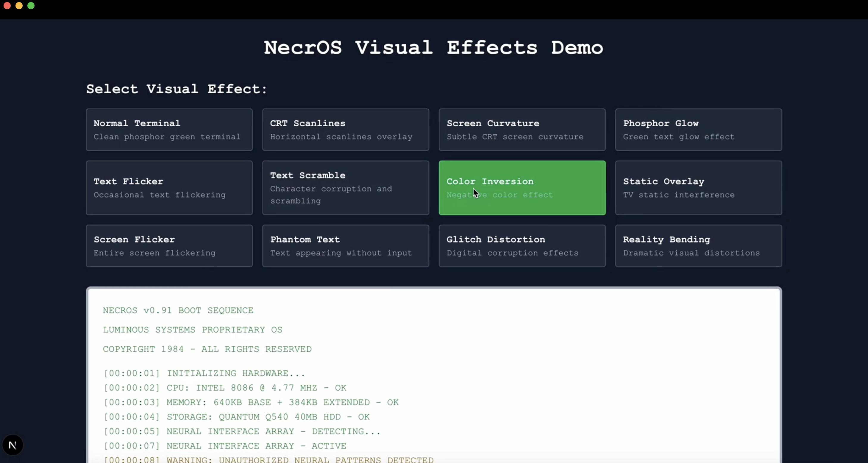The width and height of the screenshot is (868, 463).
Task: Activate the Phosphor Glow effect
Action: pos(698,130)
